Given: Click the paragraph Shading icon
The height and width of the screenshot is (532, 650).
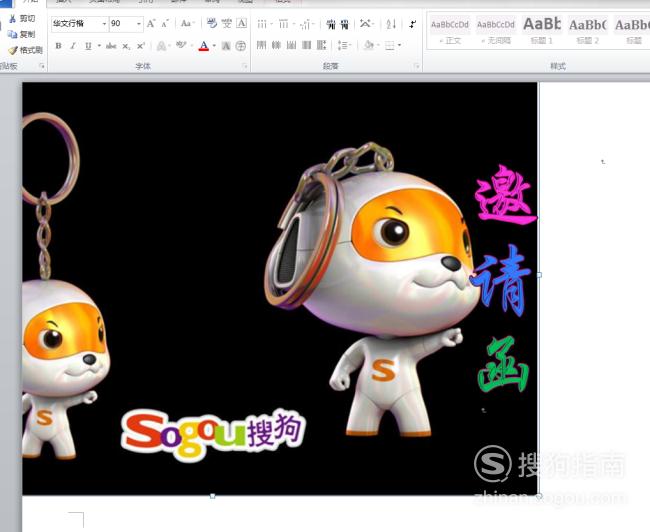Looking at the screenshot, I should 369,45.
